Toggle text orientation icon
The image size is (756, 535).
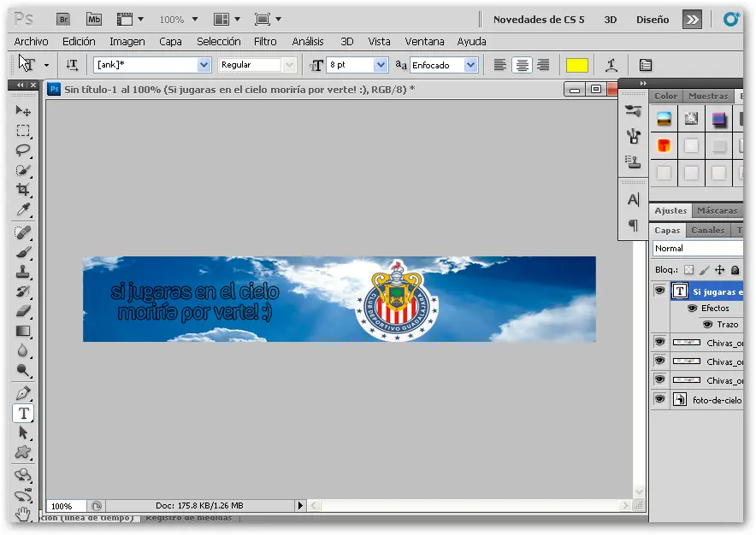(x=72, y=65)
